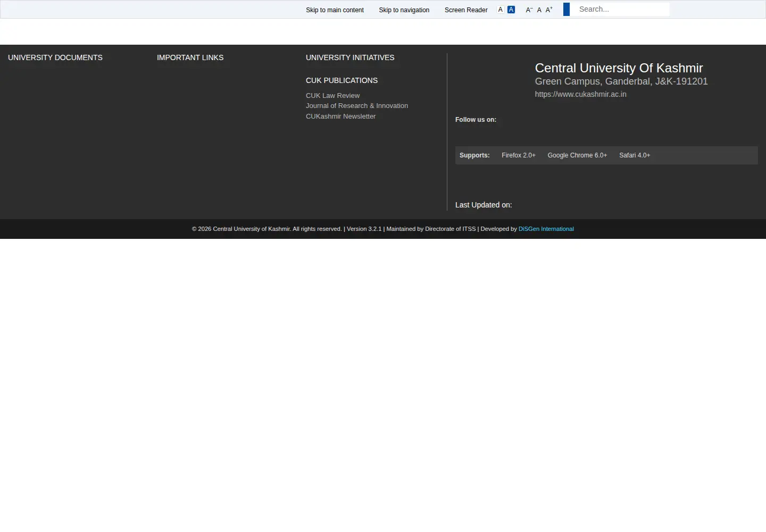
Task: Reset font size with the plain A icon
Action: pyautogui.click(x=539, y=10)
